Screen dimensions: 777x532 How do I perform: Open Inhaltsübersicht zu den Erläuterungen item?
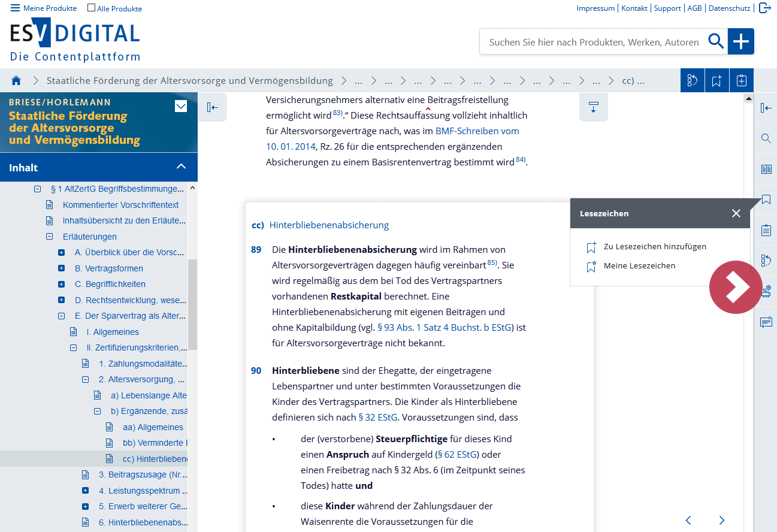click(123, 220)
